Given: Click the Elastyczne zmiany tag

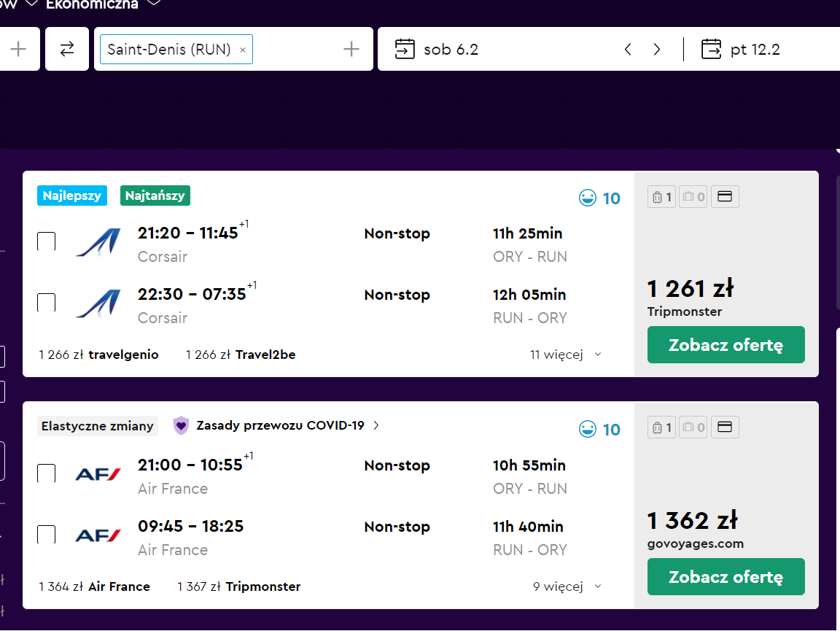Looking at the screenshot, I should click(x=98, y=426).
